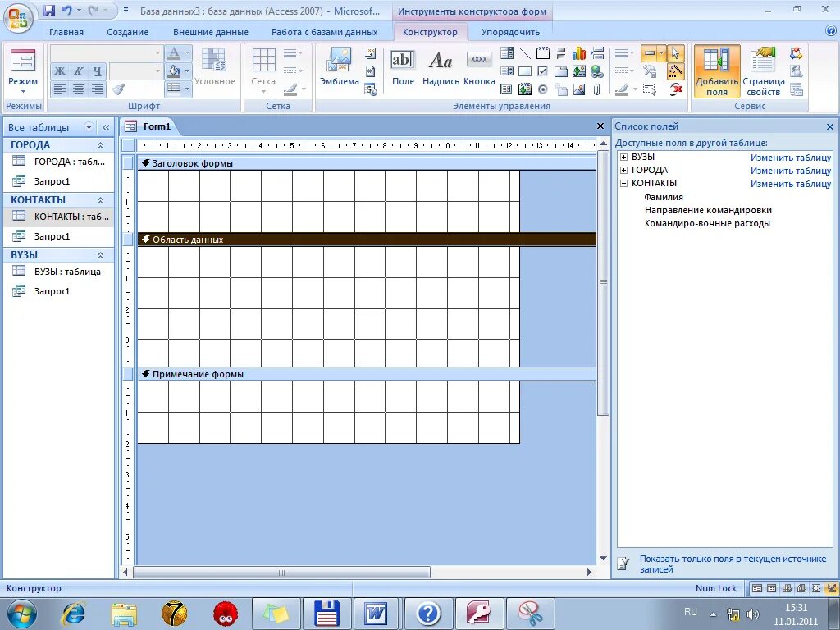Viewport: 840px width, 630px height.
Task: Insert a Page Break control
Action: tap(597, 53)
